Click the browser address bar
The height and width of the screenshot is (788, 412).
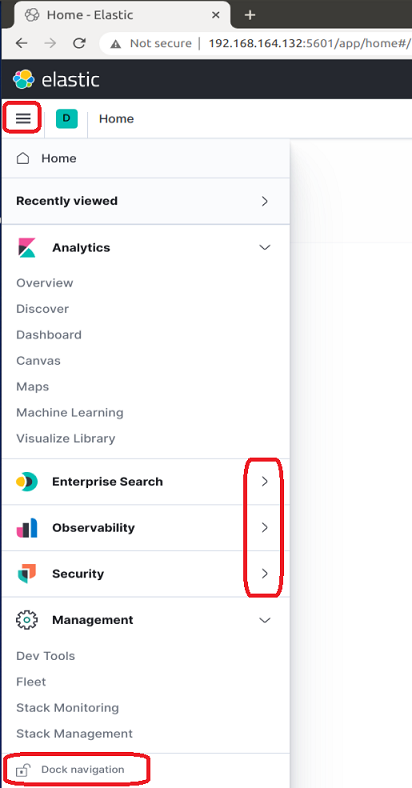pos(256,44)
